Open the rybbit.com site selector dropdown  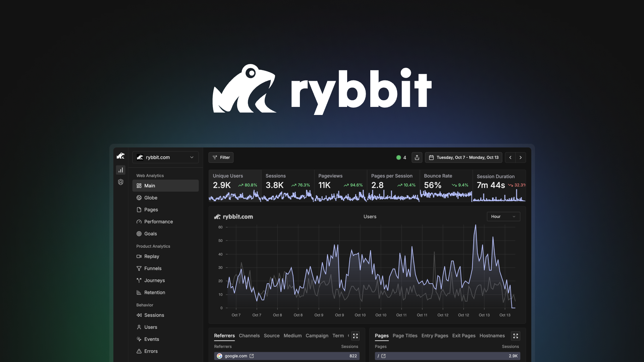click(x=165, y=157)
